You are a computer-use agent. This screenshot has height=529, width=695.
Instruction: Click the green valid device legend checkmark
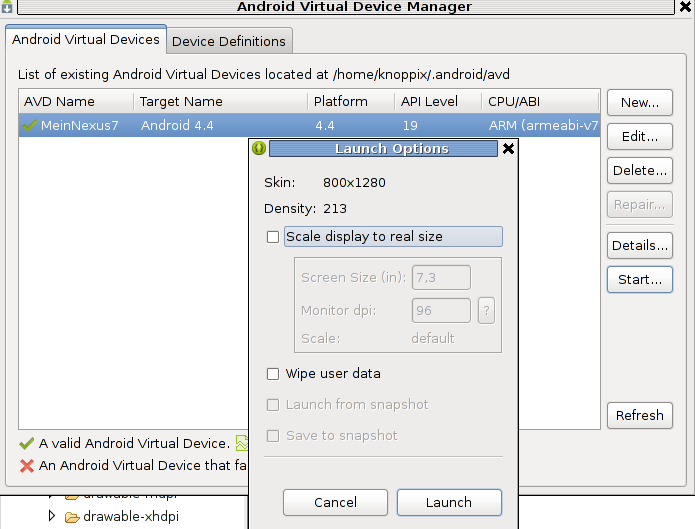click(x=27, y=443)
